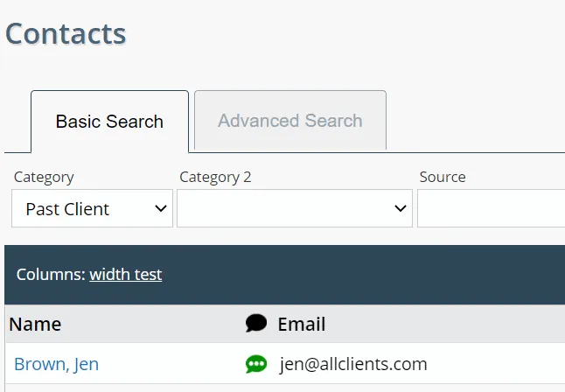The width and height of the screenshot is (565, 392).
Task: Open the empty Category 2 dropdown box
Action: pyautogui.click(x=295, y=208)
